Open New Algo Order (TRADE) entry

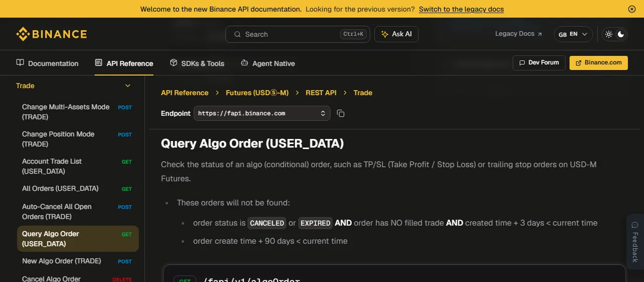point(77,261)
